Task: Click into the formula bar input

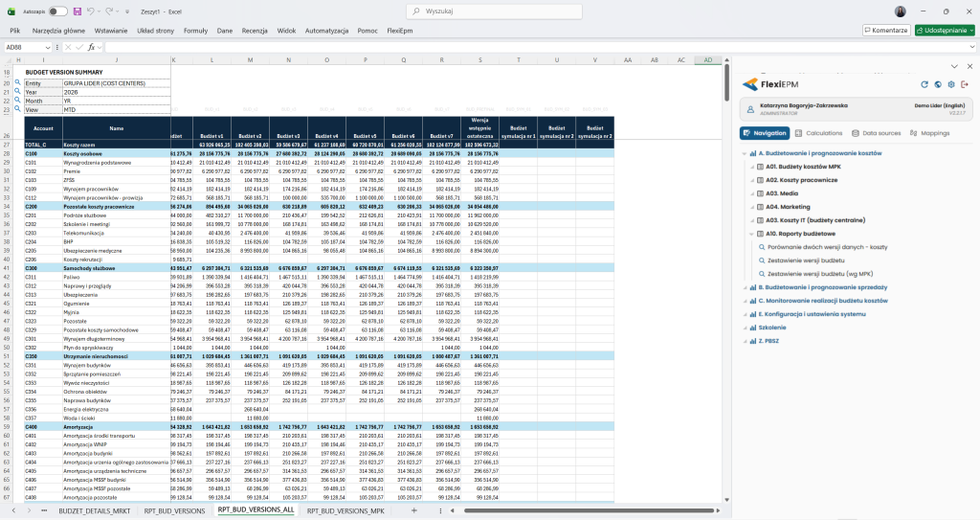Action: pyautogui.click(x=535, y=47)
